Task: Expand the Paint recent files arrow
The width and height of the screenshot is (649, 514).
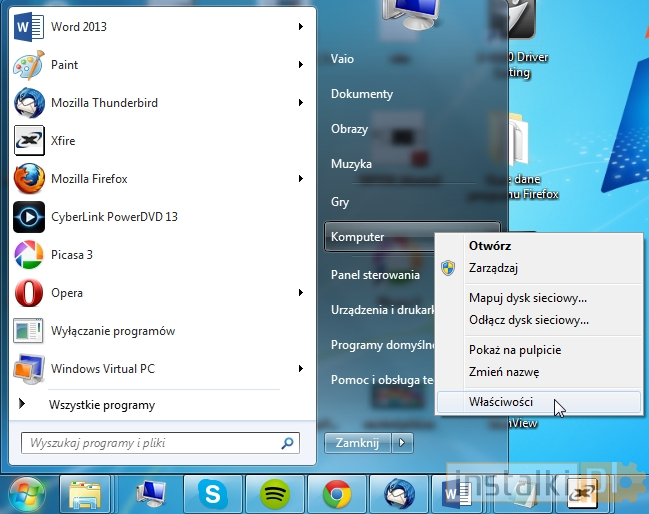Action: [x=301, y=65]
